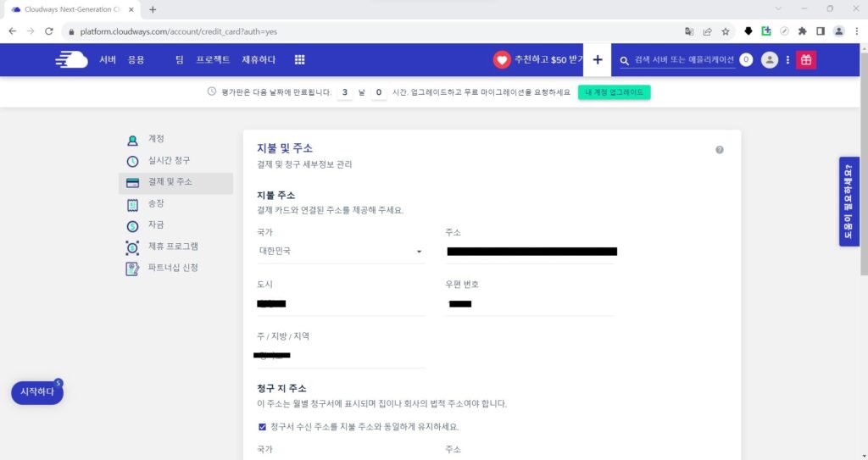The height and width of the screenshot is (460, 868).
Task: Open a new browser tab
Action: pos(153,9)
